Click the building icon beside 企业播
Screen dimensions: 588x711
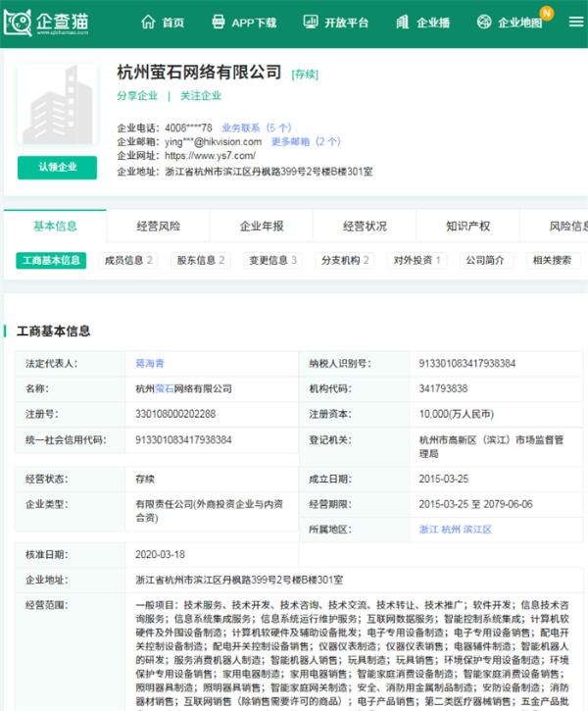(x=402, y=22)
